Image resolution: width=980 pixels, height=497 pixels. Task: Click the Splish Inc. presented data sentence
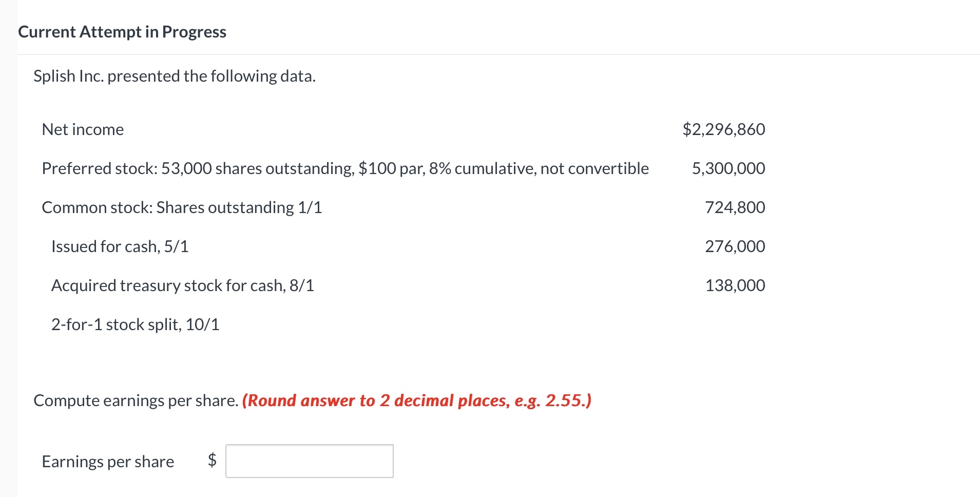point(175,76)
